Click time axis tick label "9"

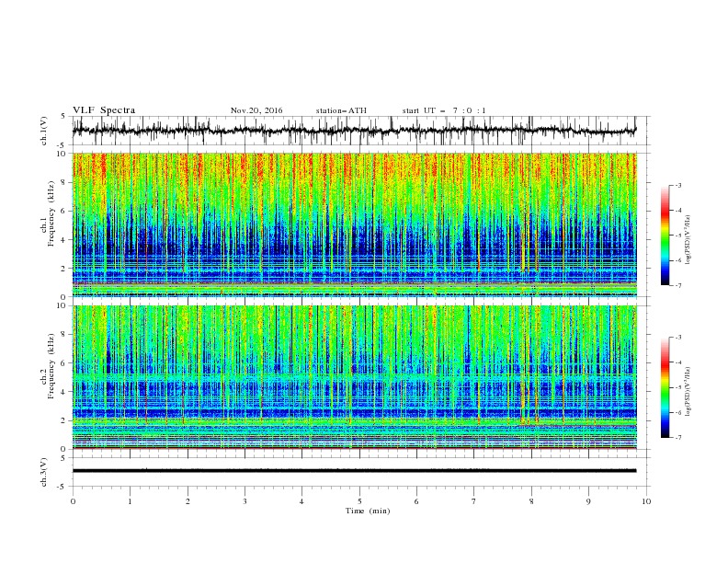(x=588, y=501)
